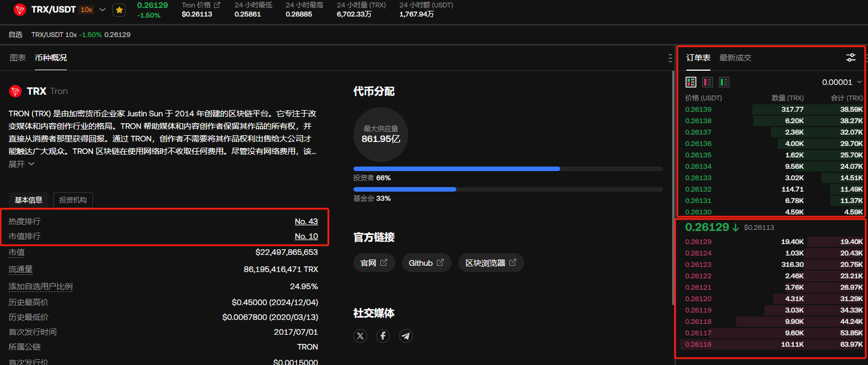The image size is (868, 365).
Task: Open the Telegram social icon
Action: click(406, 336)
